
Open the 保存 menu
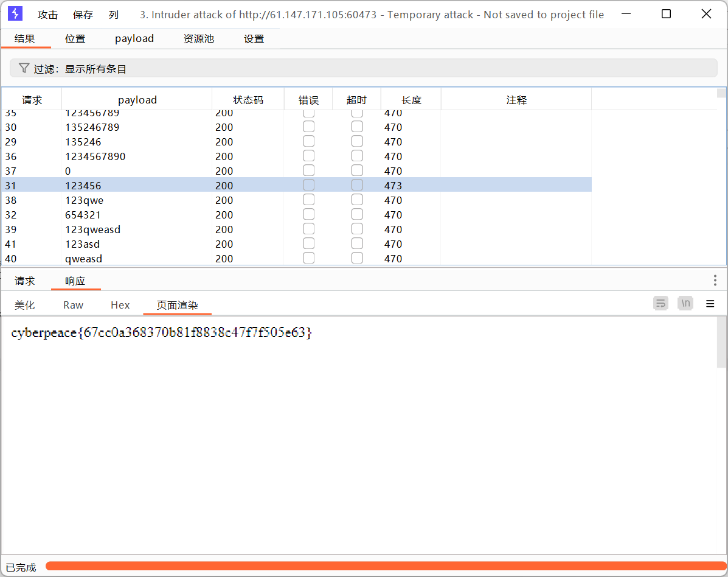[x=83, y=15]
